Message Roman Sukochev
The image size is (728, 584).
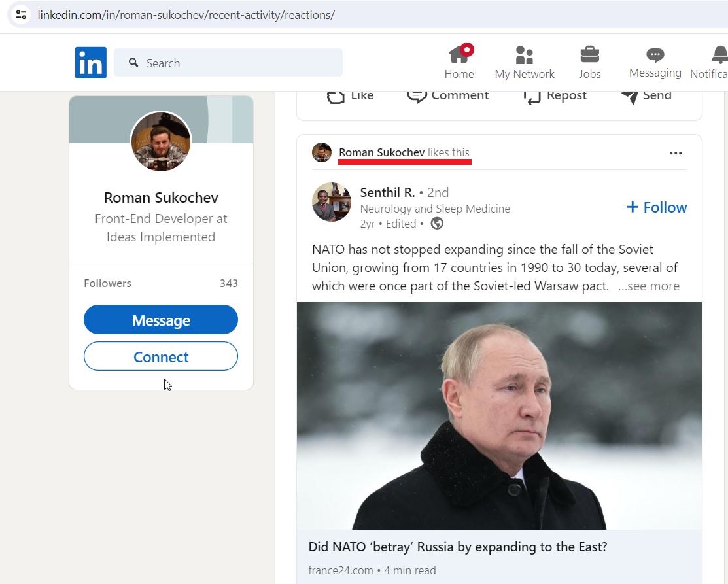tap(161, 319)
